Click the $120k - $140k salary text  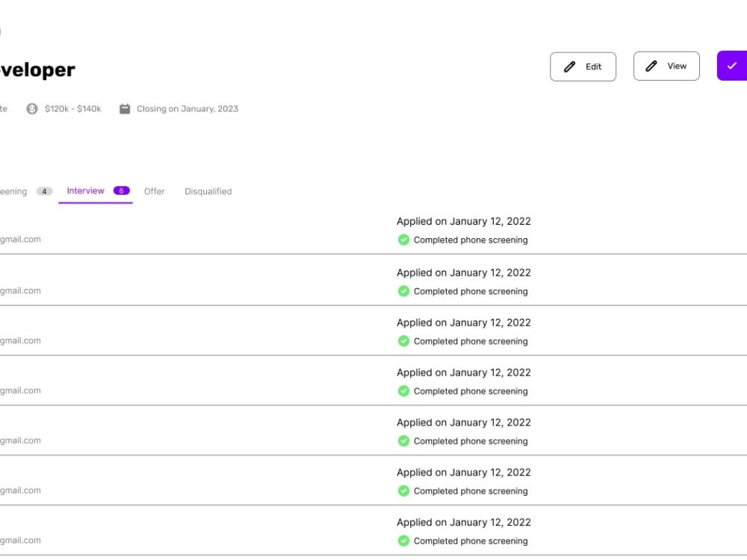[72, 109]
